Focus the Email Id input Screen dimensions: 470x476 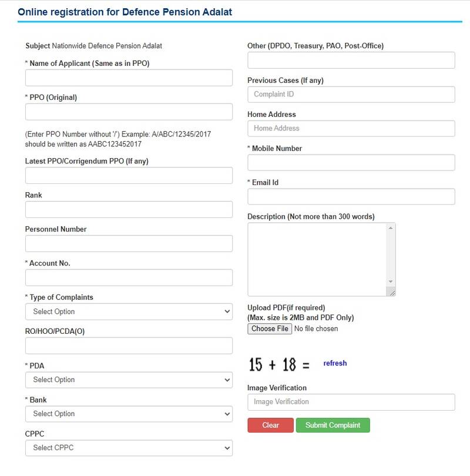tap(351, 196)
